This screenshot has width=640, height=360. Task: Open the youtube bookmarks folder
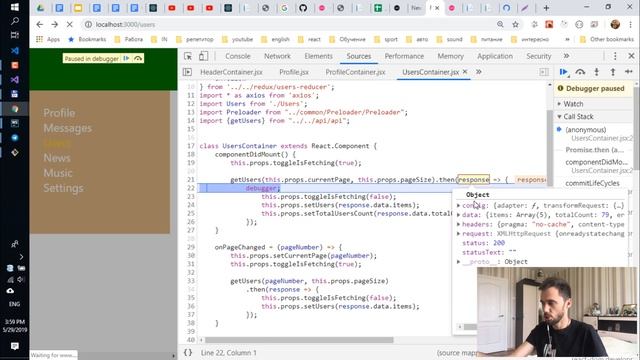pyautogui.click(x=238, y=39)
